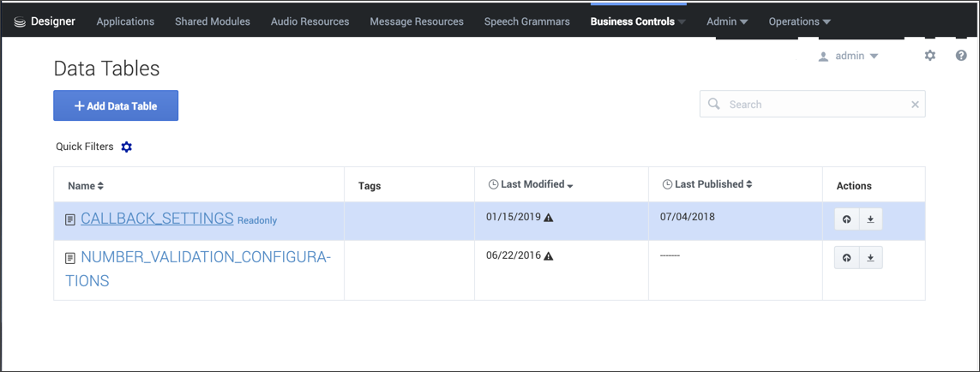Open Quick Filters gear settings
This screenshot has height=372, width=980.
point(127,147)
